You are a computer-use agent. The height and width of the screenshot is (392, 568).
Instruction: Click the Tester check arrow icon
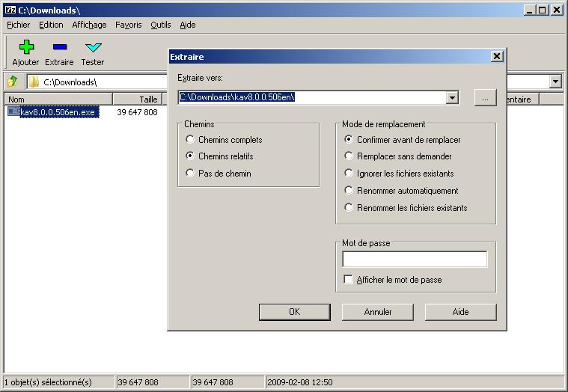pyautogui.click(x=93, y=47)
